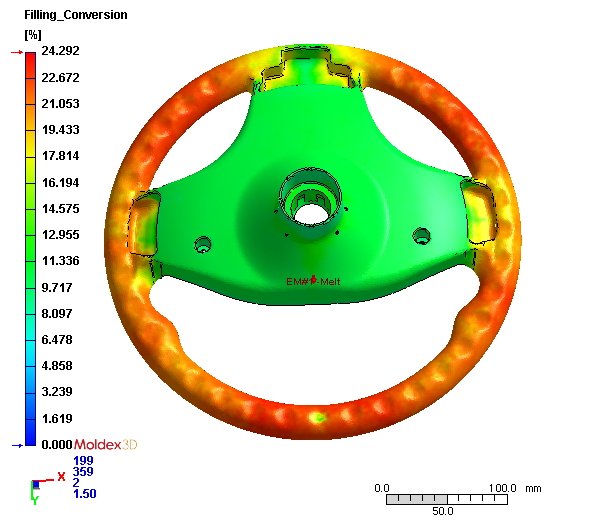Screen dimensions: 596x522
Task: Click the red maximum arrow marker on legend
Action: 17,52
